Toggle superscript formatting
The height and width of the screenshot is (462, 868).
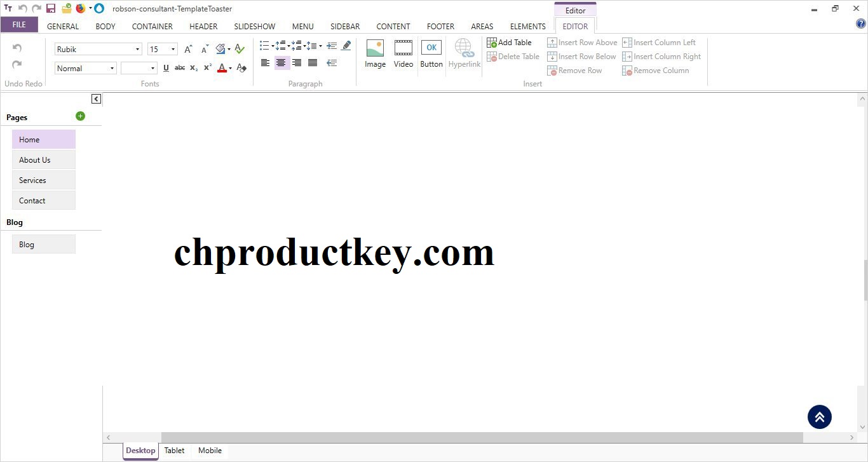tap(208, 68)
